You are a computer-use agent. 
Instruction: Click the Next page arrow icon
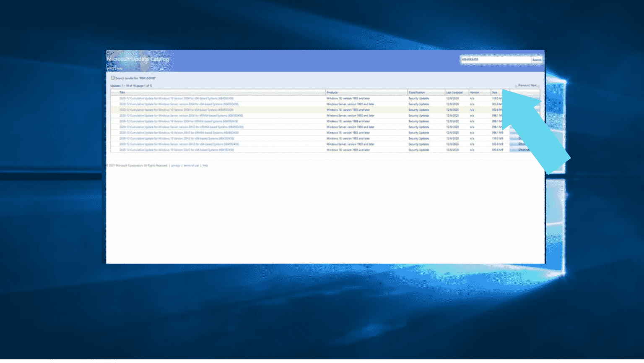pyautogui.click(x=538, y=86)
